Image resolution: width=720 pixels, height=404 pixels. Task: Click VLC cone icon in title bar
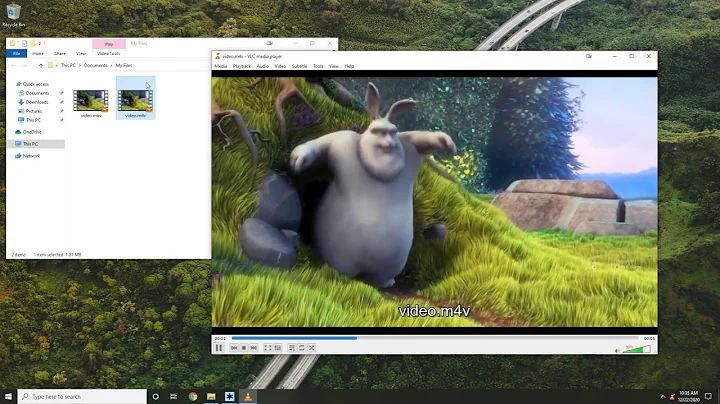(218, 56)
